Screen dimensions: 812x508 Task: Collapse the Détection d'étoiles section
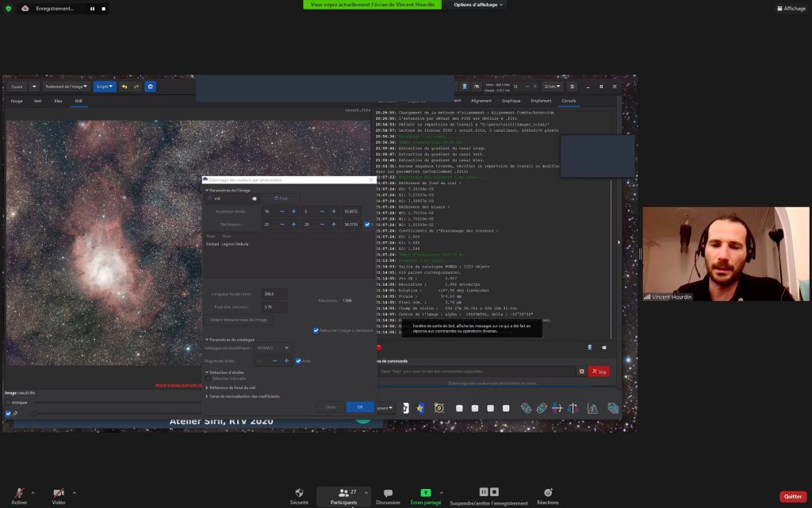tap(207, 372)
